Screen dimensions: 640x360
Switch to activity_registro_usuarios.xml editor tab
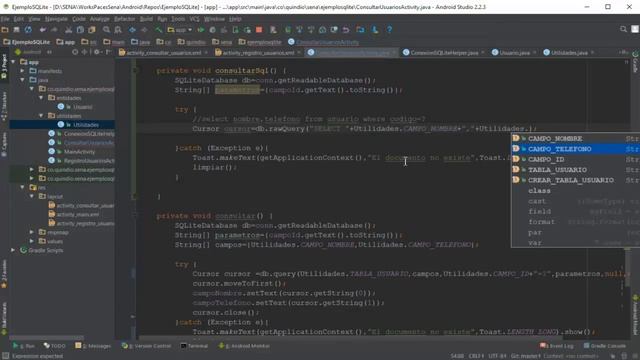(258, 53)
